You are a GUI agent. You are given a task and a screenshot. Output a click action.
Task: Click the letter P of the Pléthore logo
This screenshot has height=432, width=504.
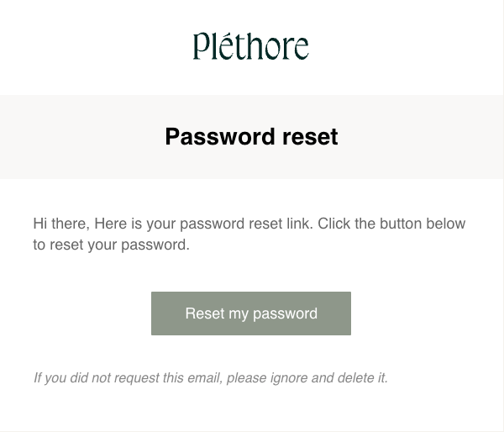[202, 46]
